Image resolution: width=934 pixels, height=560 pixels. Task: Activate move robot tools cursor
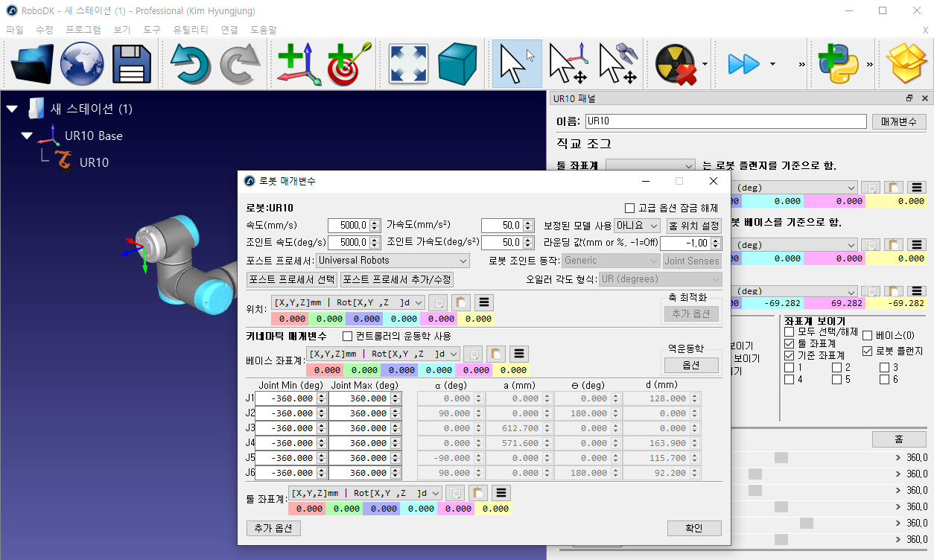[x=618, y=64]
